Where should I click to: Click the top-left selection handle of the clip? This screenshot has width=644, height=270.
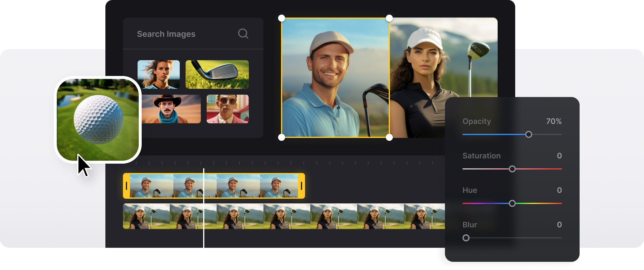click(x=281, y=18)
